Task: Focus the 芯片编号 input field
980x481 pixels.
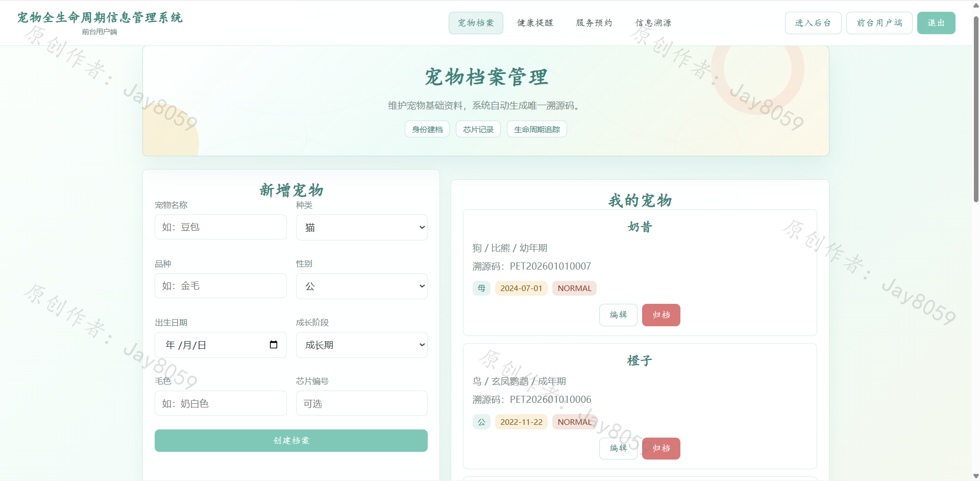Action: 361,403
